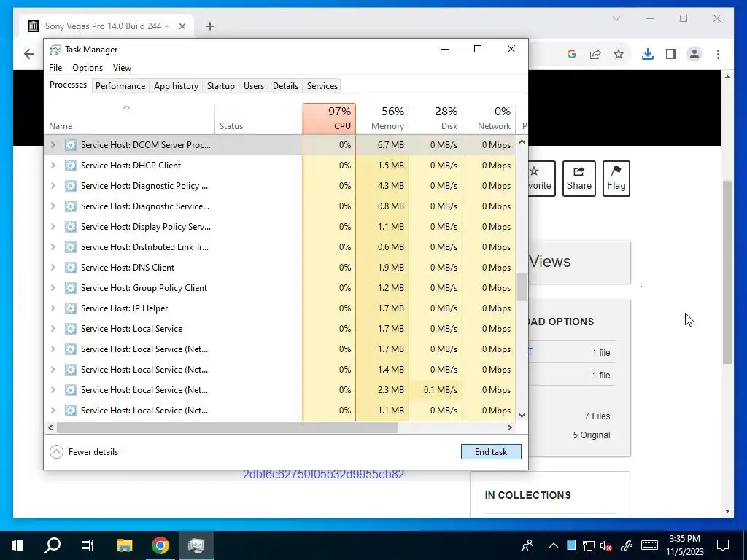Image resolution: width=747 pixels, height=560 pixels.
Task: Click the muted volume tray icon
Action: (606, 545)
